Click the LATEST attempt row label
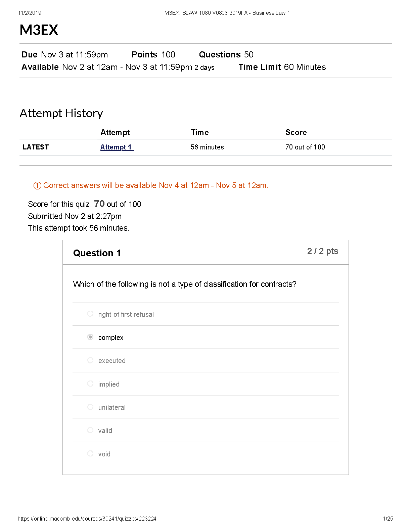This screenshot has width=411, height=532. tap(36, 147)
